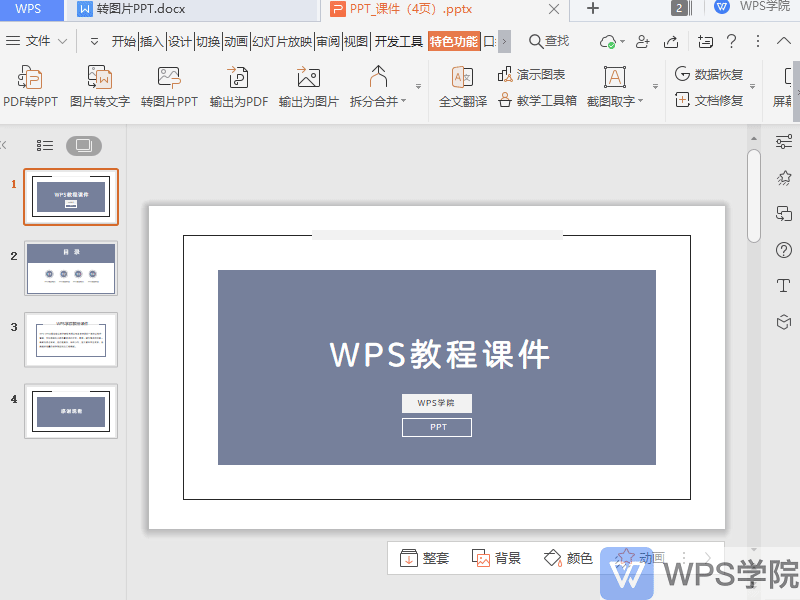Select the 特色功能 tab

454,41
